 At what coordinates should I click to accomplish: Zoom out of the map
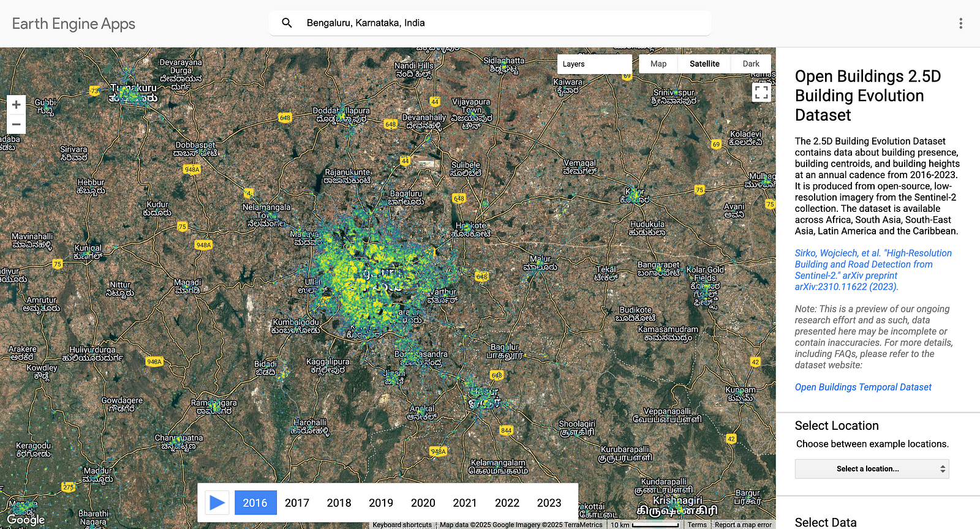pyautogui.click(x=17, y=124)
